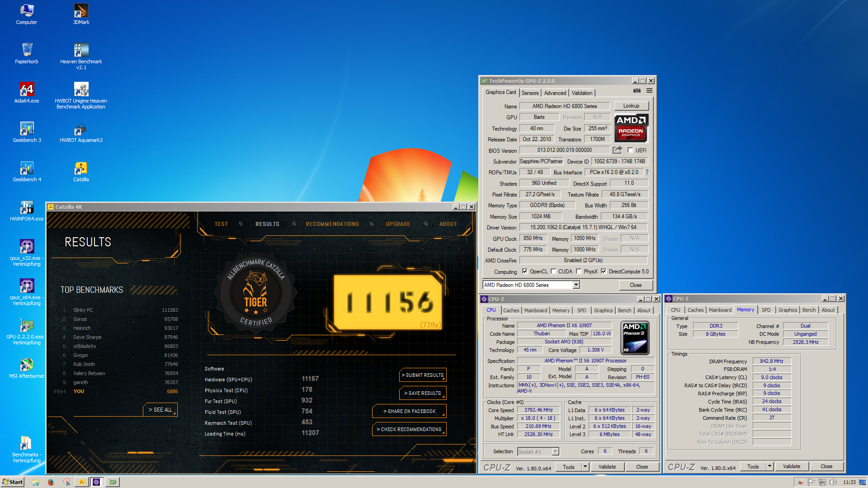The width and height of the screenshot is (868, 488).
Task: Open the Papierkorb recycle bin
Action: [27, 53]
